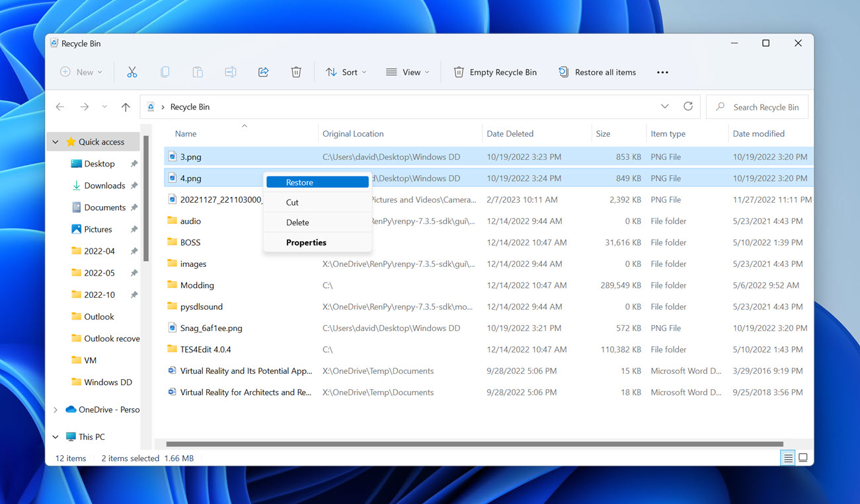
Task: Collapse the This PC tree node
Action: point(56,437)
